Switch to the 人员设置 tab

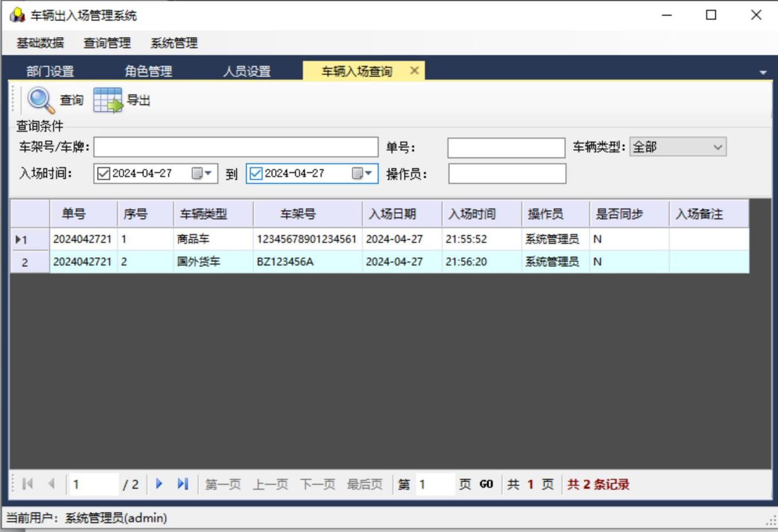246,71
